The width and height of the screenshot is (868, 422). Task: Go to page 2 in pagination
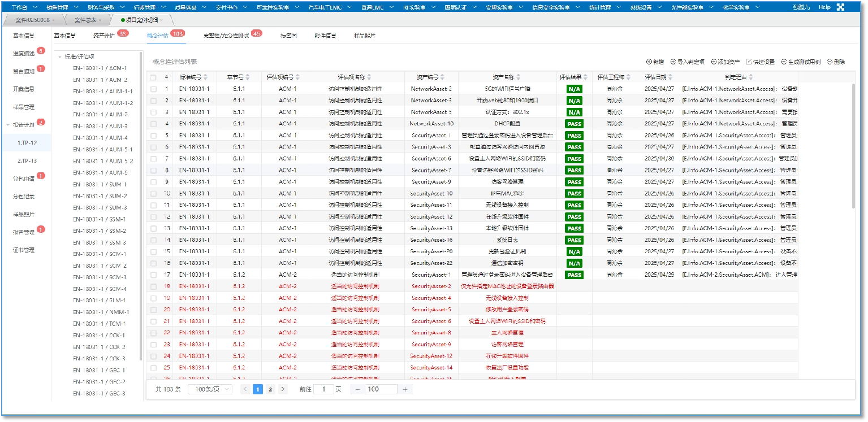(270, 389)
